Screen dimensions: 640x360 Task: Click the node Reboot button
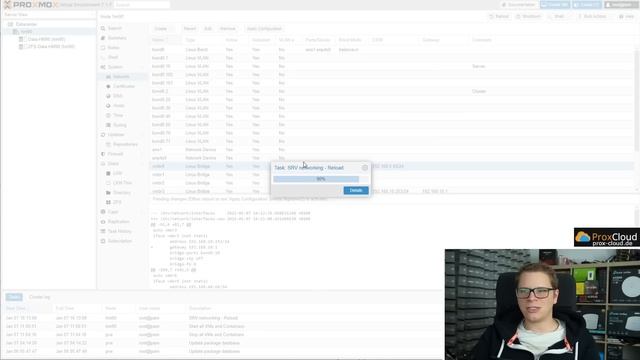(x=499, y=16)
